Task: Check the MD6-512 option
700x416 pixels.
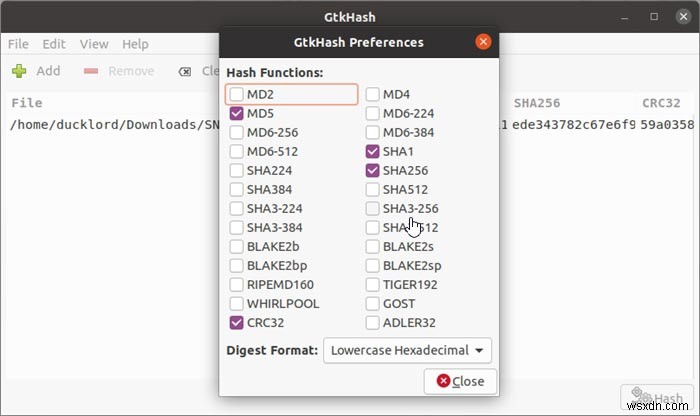Action: [236, 151]
